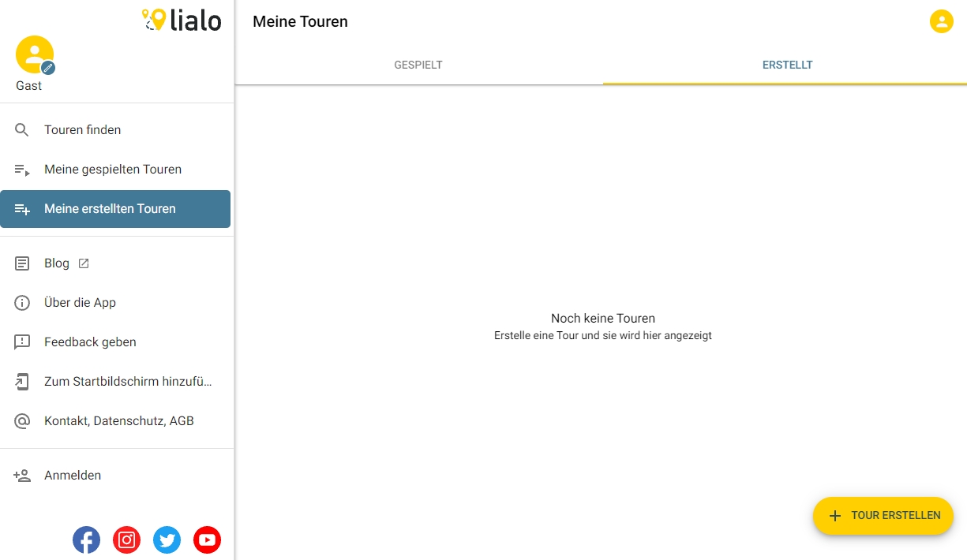967x560 pixels.
Task: Click the lialo logo
Action: pos(182,20)
